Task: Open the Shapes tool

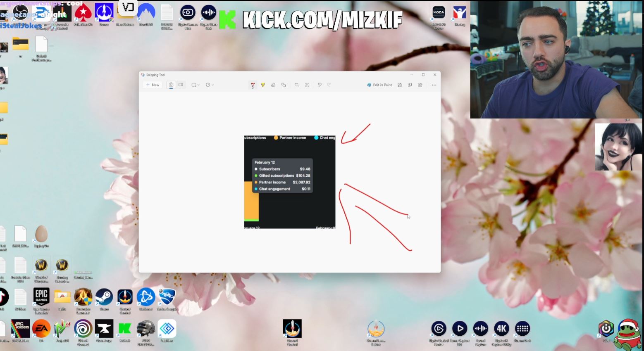Action: [284, 85]
